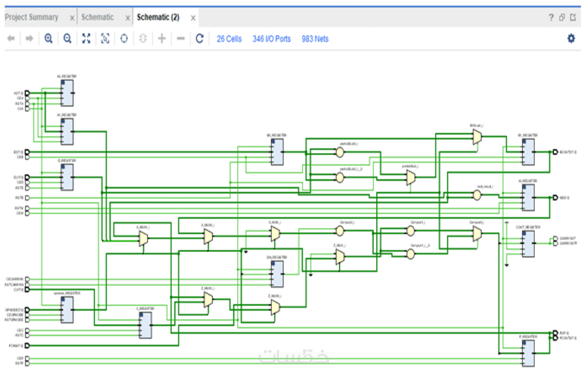Go back to the previous schematic view
The height and width of the screenshot is (371, 588).
pyautogui.click(x=11, y=38)
